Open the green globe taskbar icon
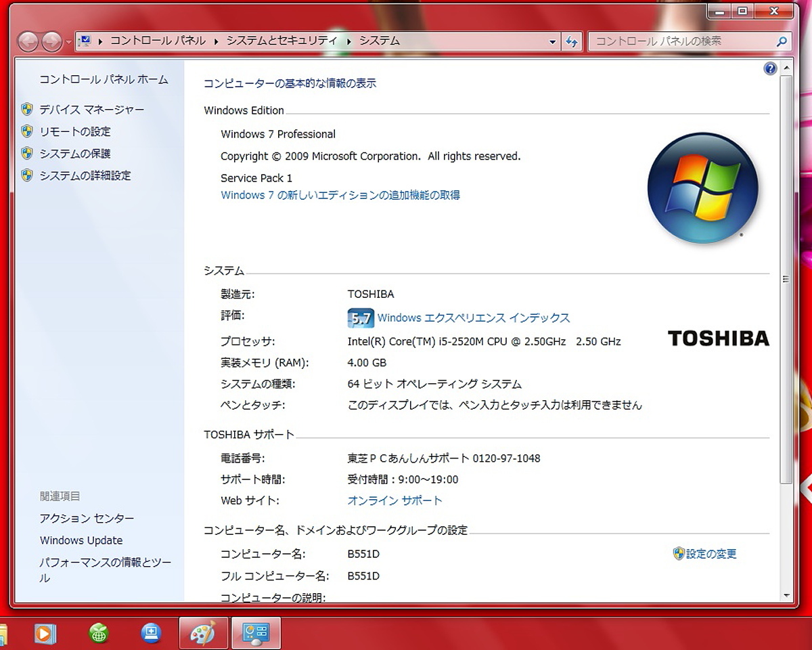Viewport: 812px width, 650px height. tap(99, 634)
